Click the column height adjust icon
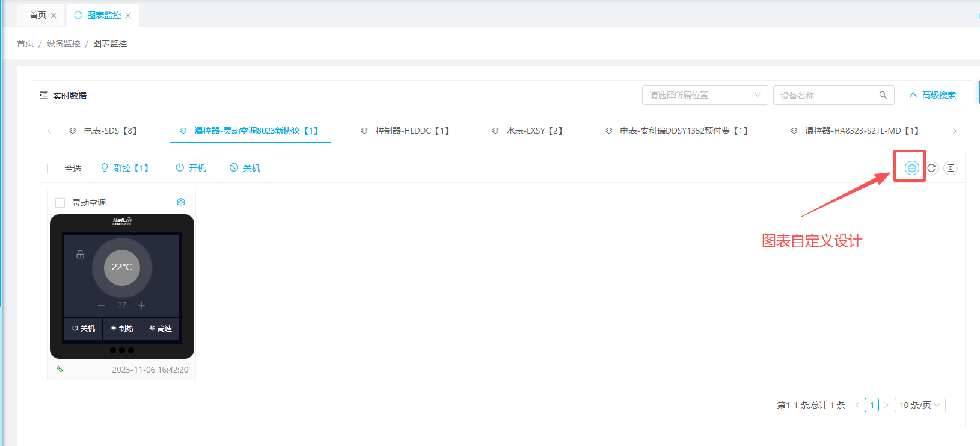 [x=950, y=168]
